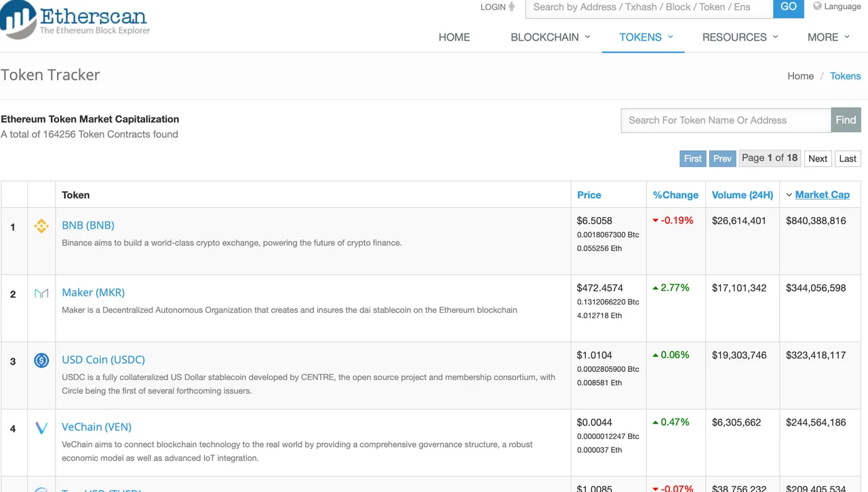Go to the Home nav item
Viewport: 868px width, 492px height.
click(x=454, y=37)
